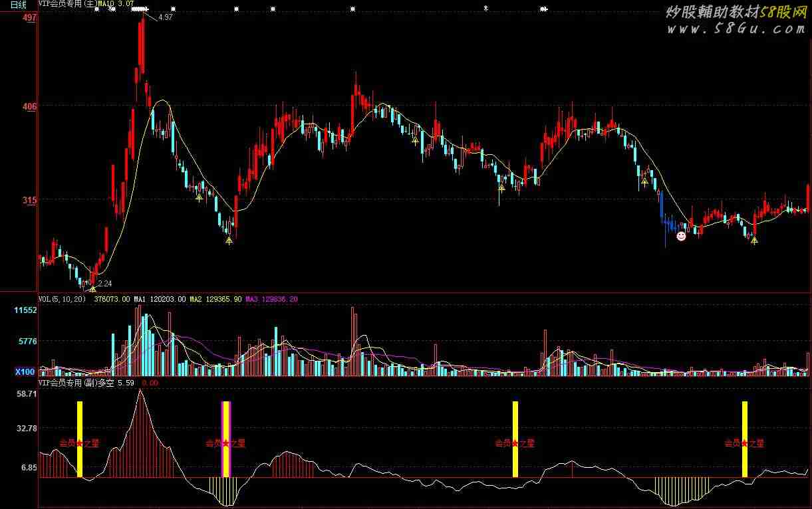
Task: Click the 406 price axis label
Action: tap(29, 106)
